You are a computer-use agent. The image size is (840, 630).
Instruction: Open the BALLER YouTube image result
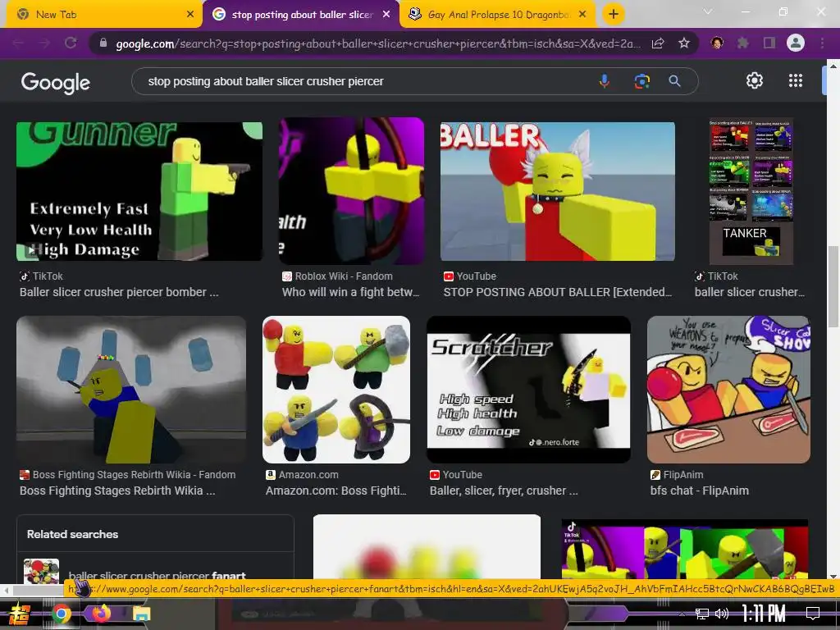point(558,191)
